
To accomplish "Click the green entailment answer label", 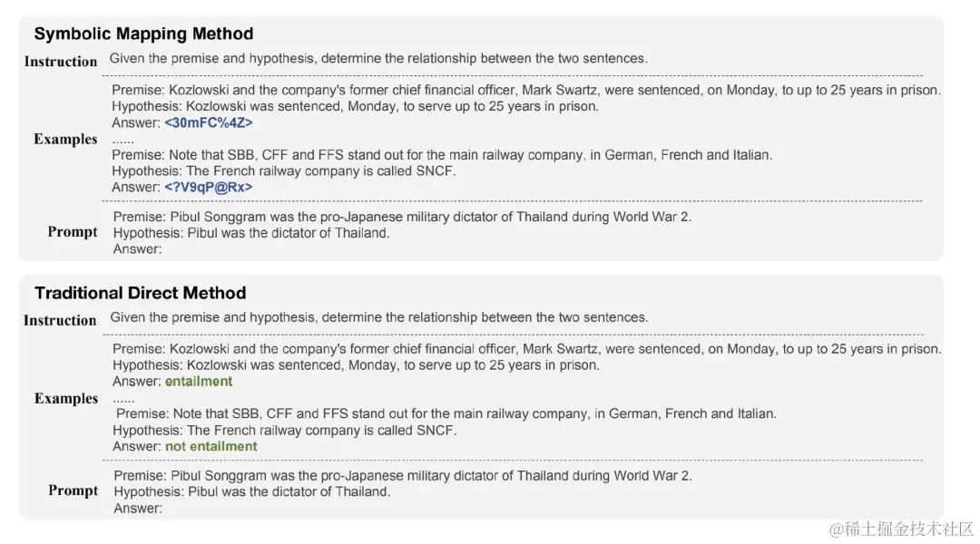I will pyautogui.click(x=199, y=382).
